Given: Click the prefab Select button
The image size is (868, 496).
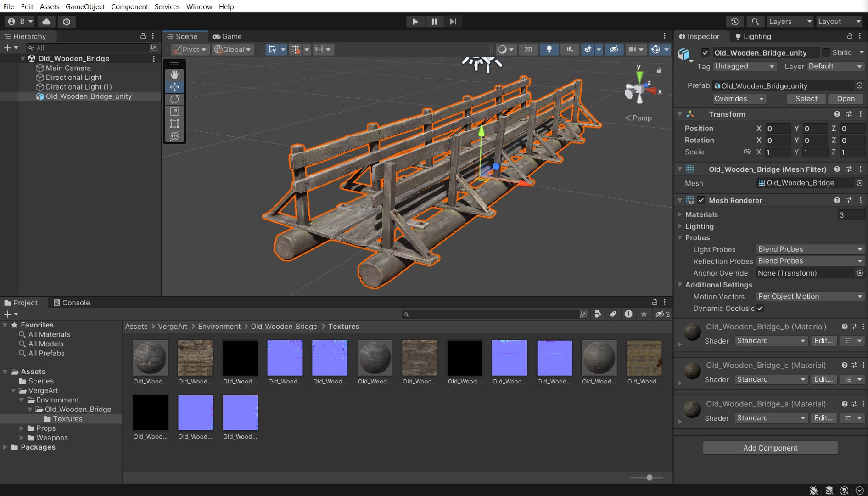Looking at the screenshot, I should (x=806, y=99).
